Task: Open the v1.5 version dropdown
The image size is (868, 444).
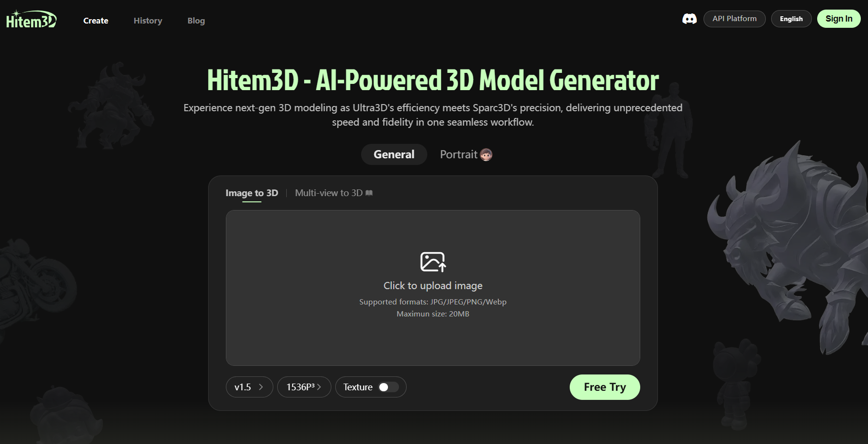Action: (249, 387)
